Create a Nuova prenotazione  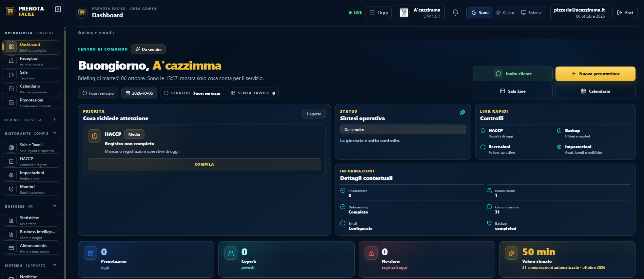pyautogui.click(x=595, y=74)
